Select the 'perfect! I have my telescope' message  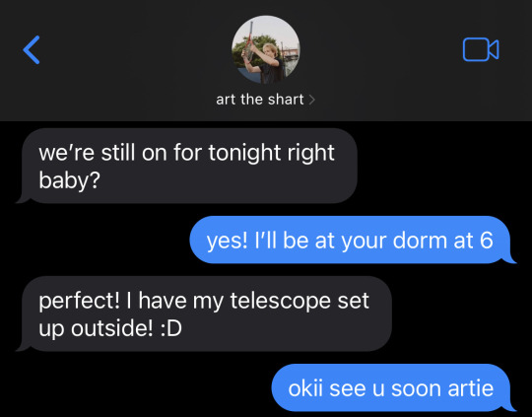[x=204, y=313]
